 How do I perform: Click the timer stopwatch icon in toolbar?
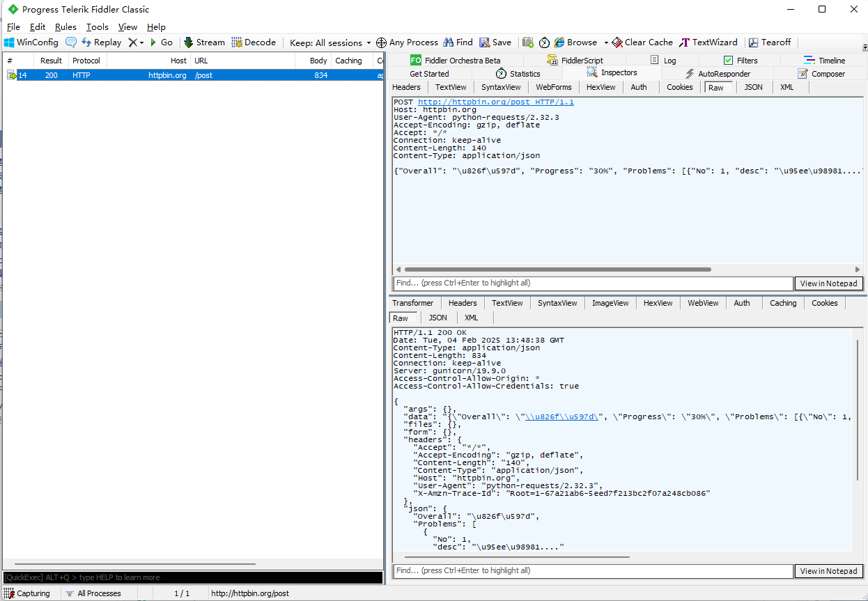pos(544,42)
